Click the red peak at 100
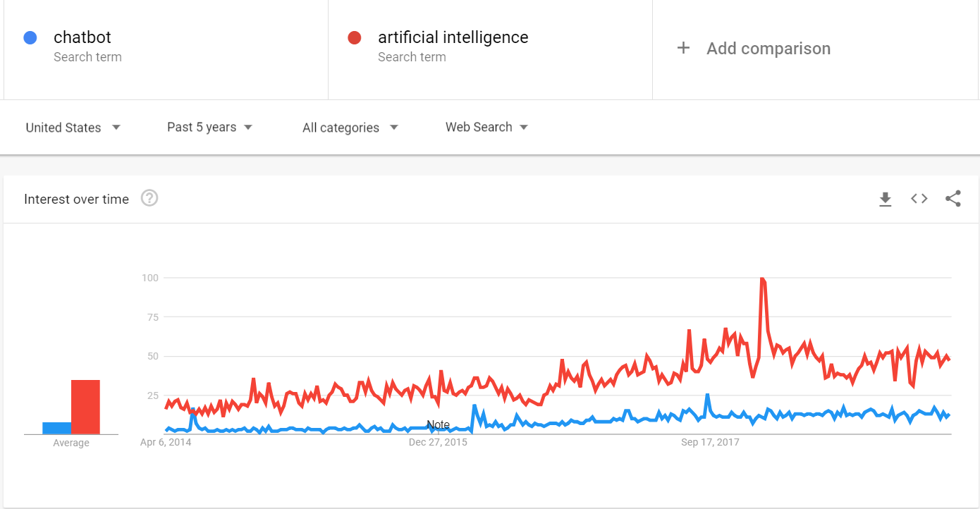Screen dimensions: 980x509 point(762,279)
